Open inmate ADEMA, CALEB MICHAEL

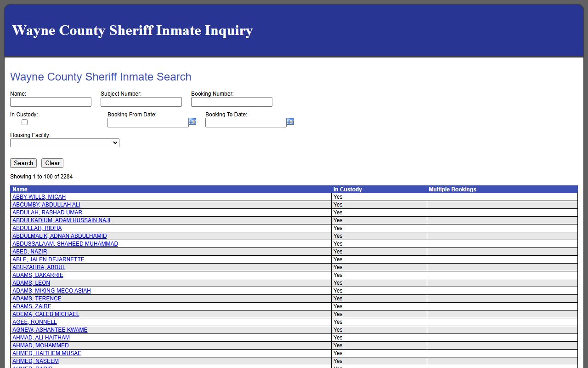46,314
